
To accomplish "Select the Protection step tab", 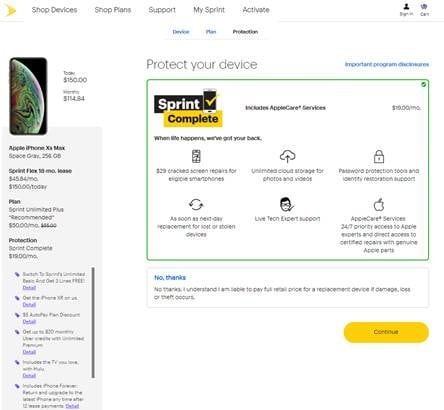I will click(x=245, y=32).
